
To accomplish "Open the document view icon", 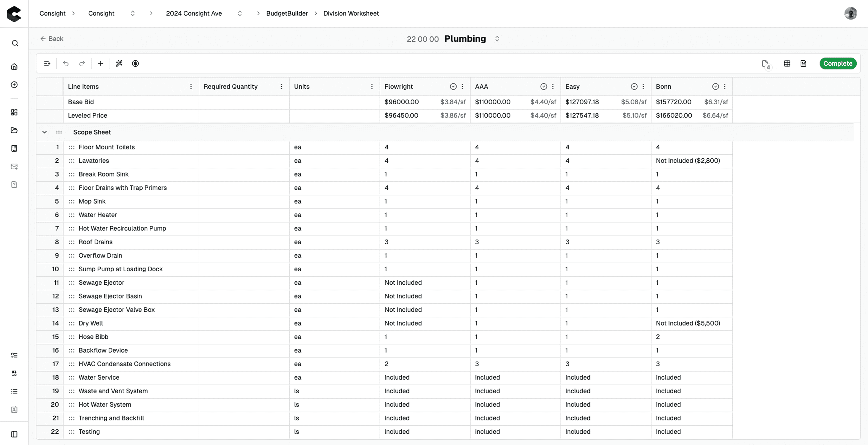I will point(803,63).
